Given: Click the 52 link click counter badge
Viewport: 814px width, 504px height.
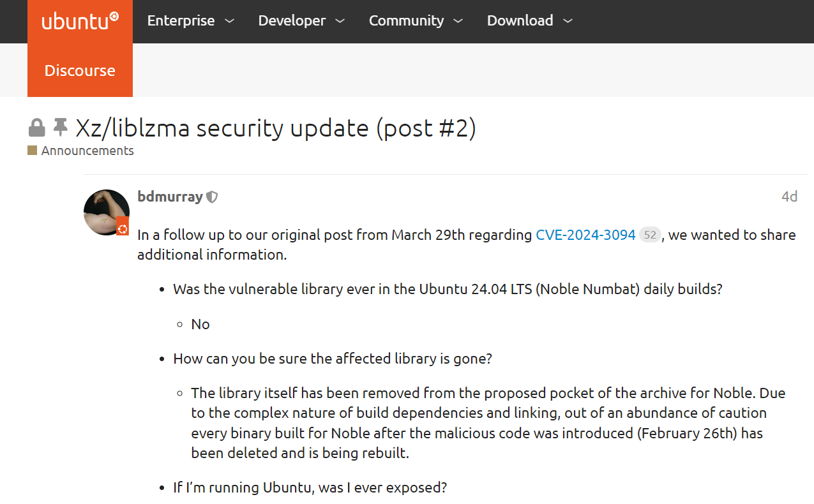Looking at the screenshot, I should coord(650,235).
